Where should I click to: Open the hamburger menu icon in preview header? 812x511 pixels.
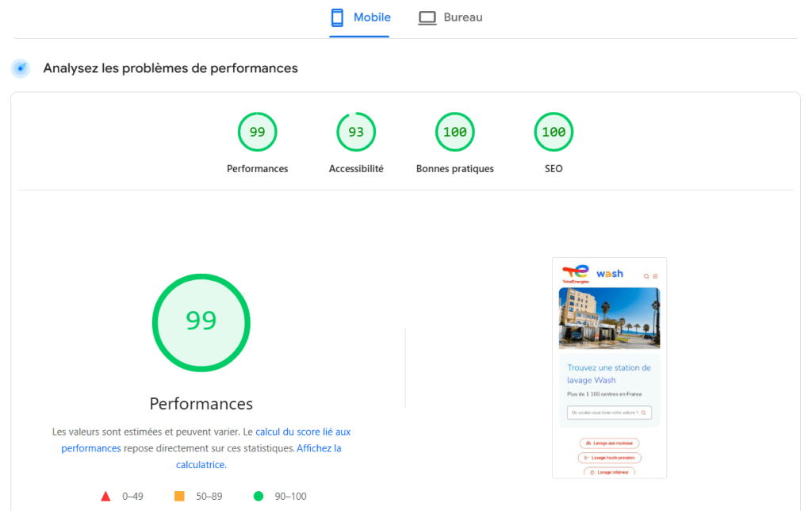655,277
